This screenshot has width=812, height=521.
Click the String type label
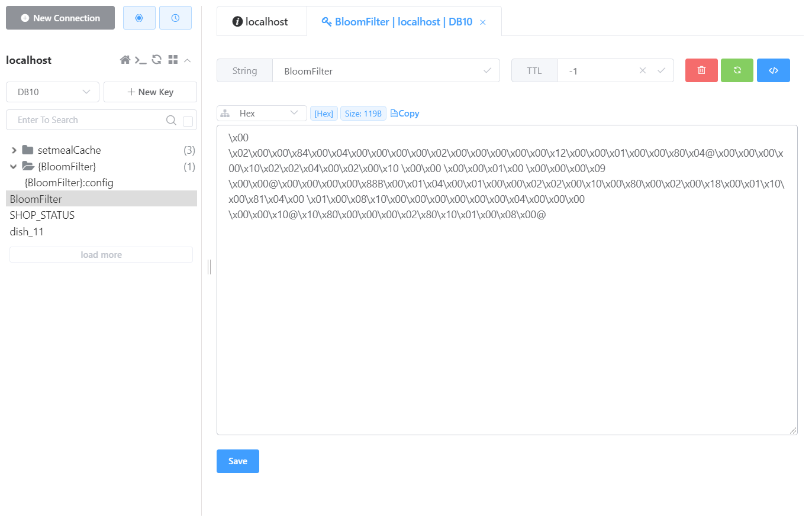pyautogui.click(x=244, y=71)
